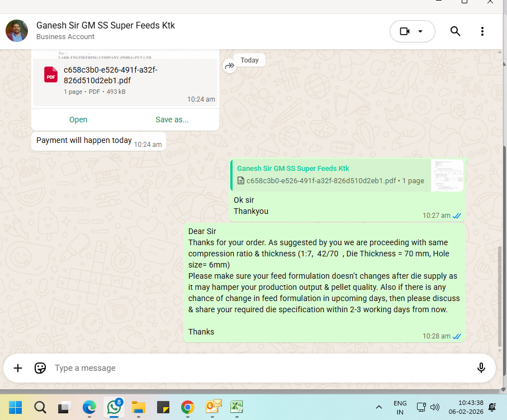507x420 pixels.
Task: Open the emoji and sticker picker
Action: 40,368
